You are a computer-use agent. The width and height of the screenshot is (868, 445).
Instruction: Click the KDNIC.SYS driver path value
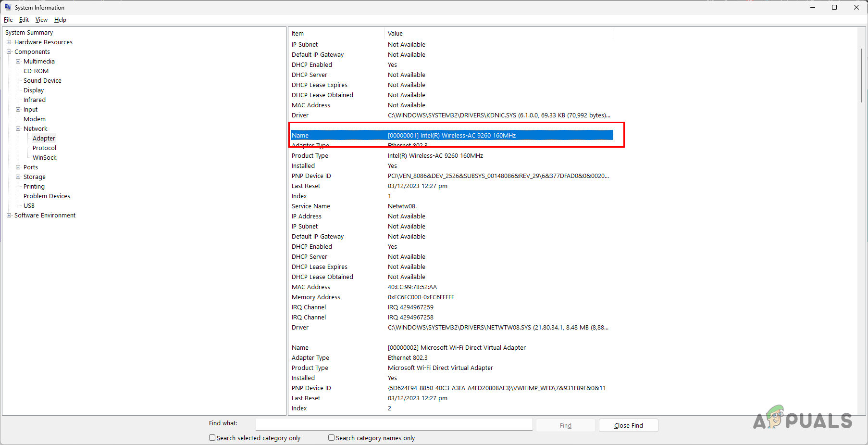pos(499,115)
